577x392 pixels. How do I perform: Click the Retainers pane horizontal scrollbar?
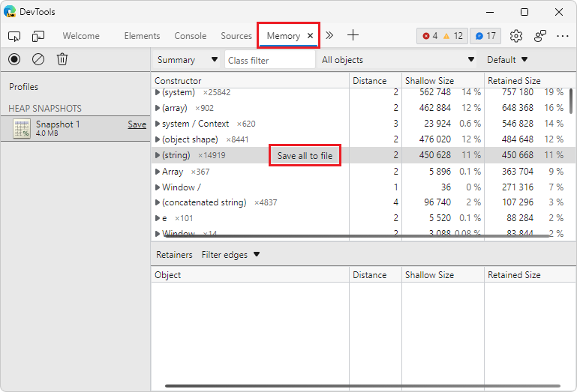click(x=362, y=386)
